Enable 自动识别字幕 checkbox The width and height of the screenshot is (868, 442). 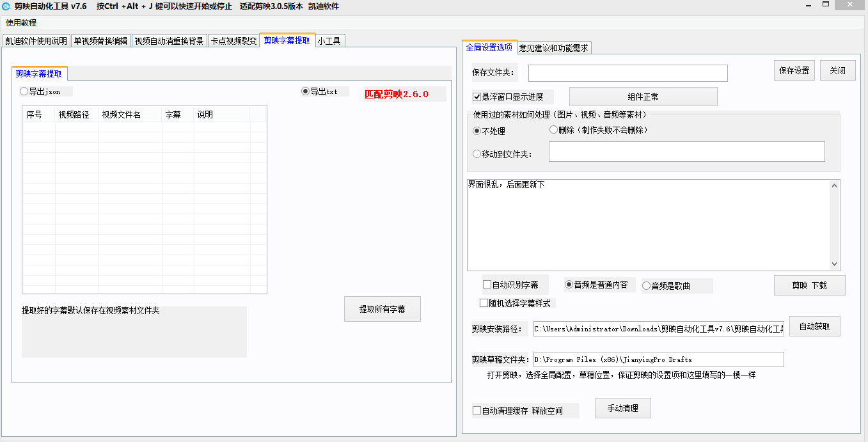487,285
